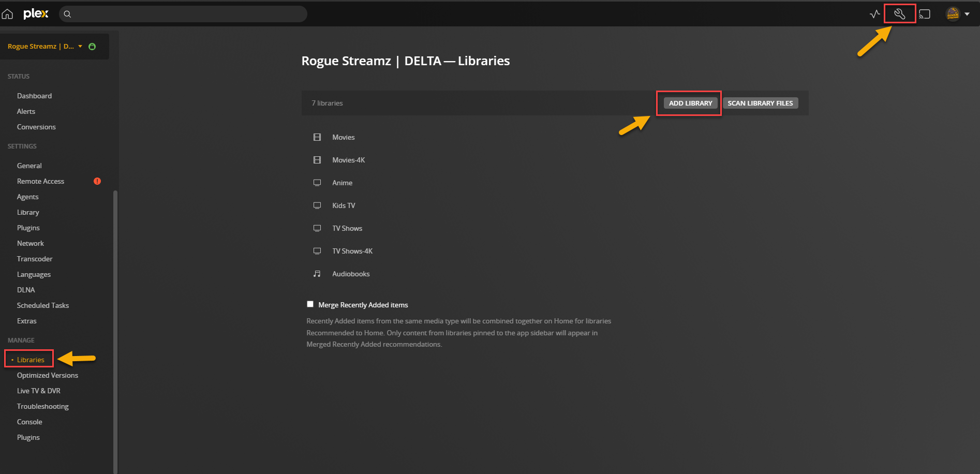Expand the server selection dropdown
Screen dimensions: 980x474
pyautogui.click(x=80, y=46)
